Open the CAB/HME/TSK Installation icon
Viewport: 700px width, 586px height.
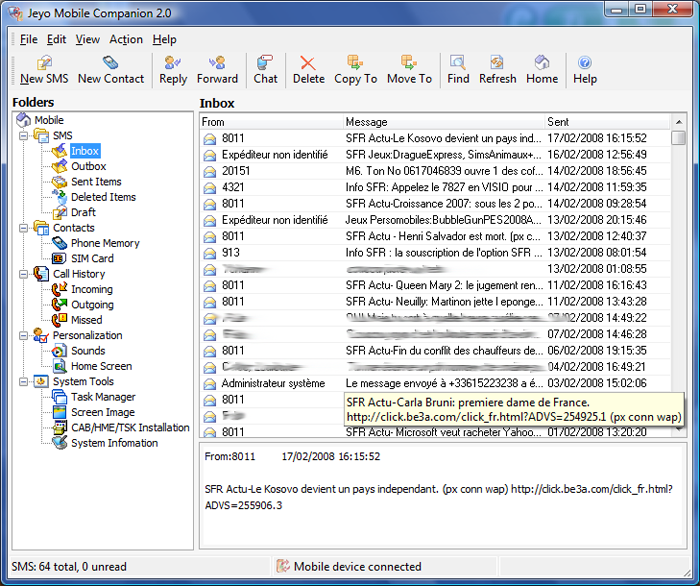[59, 428]
